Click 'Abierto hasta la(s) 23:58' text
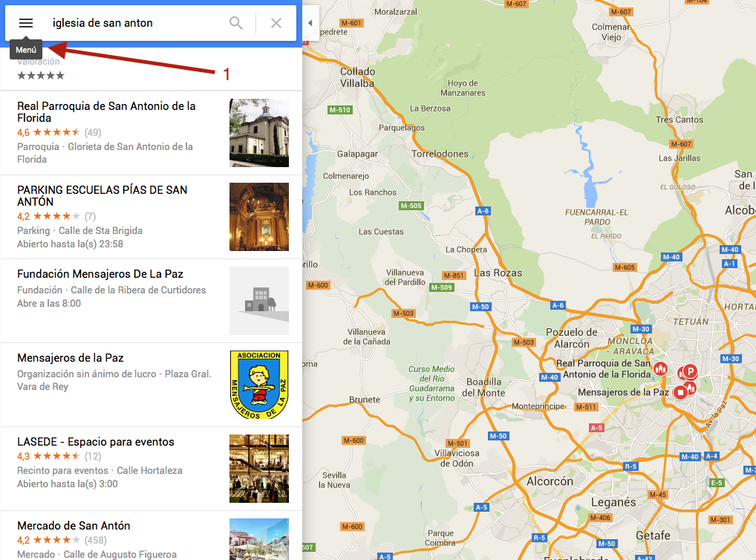The height and width of the screenshot is (560, 756). coord(70,244)
